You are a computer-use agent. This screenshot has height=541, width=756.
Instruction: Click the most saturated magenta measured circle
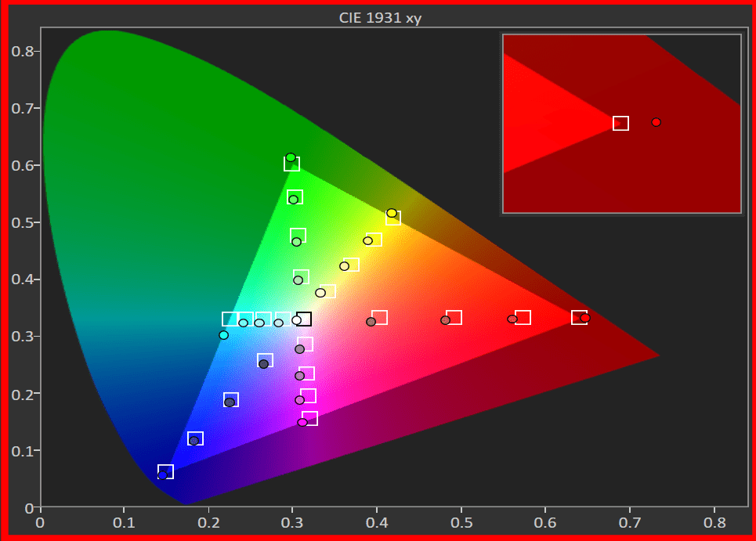pyautogui.click(x=302, y=423)
